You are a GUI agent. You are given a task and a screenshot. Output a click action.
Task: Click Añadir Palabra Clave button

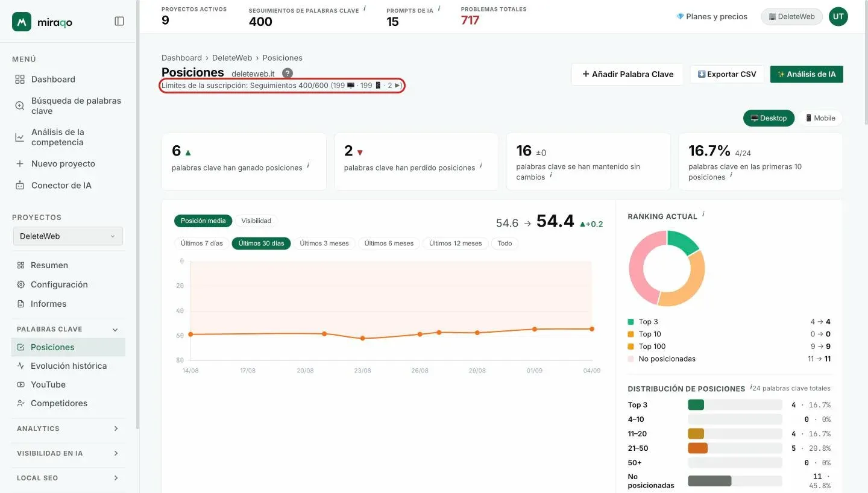tap(627, 74)
